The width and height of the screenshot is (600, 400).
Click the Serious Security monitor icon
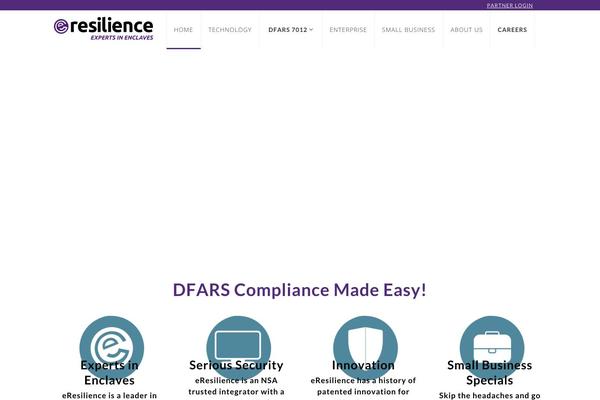pos(238,348)
